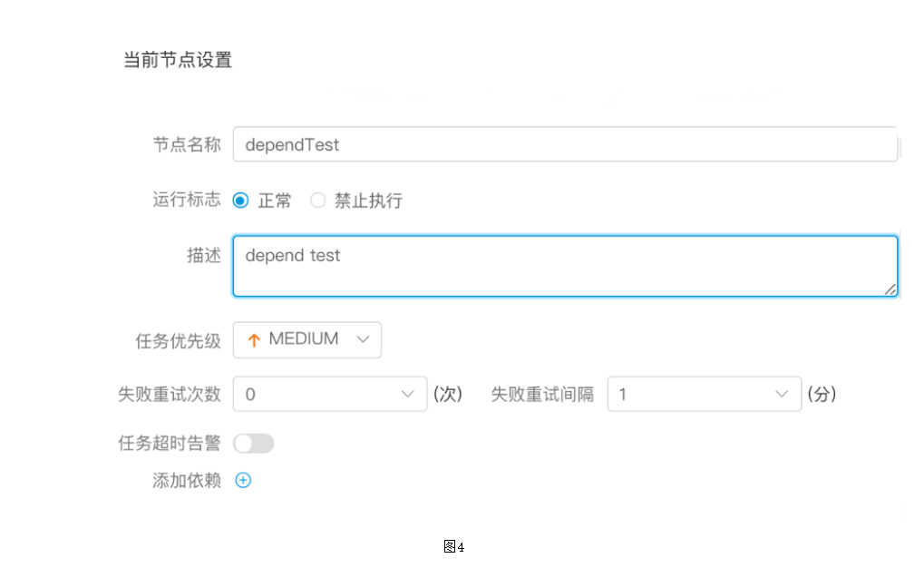
Task: Click the chevron in retry interval selector
Action: click(782, 394)
